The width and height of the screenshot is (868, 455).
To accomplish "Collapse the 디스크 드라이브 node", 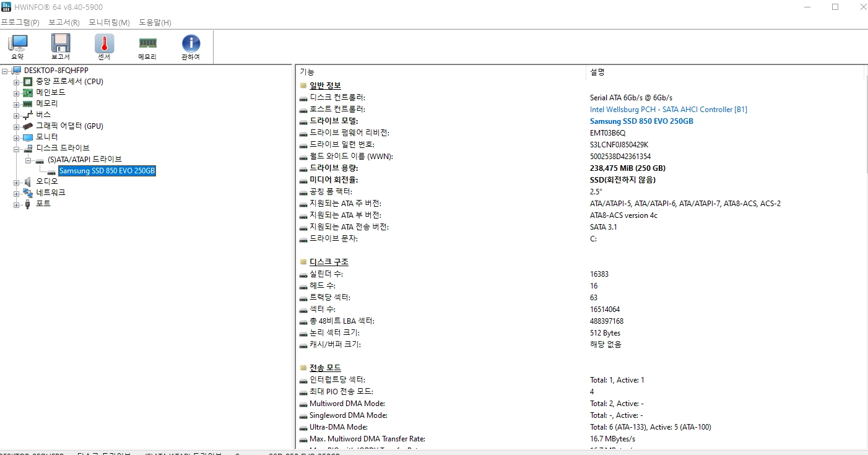I will click(x=17, y=149).
